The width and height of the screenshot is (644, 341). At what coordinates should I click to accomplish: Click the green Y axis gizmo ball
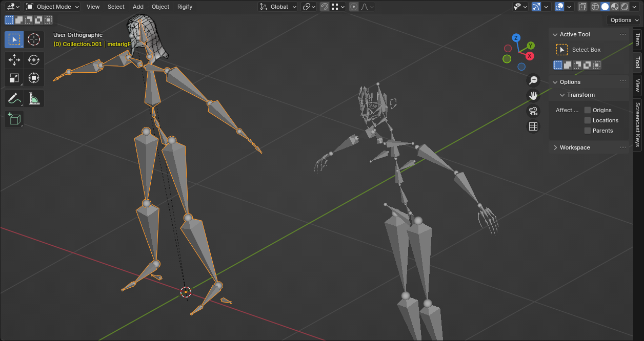tap(531, 46)
